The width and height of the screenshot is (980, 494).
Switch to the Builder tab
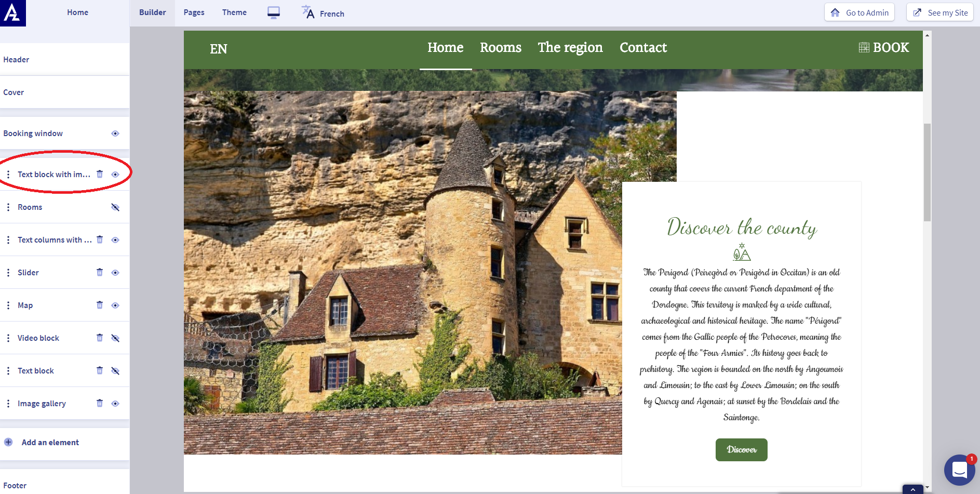click(x=153, y=12)
